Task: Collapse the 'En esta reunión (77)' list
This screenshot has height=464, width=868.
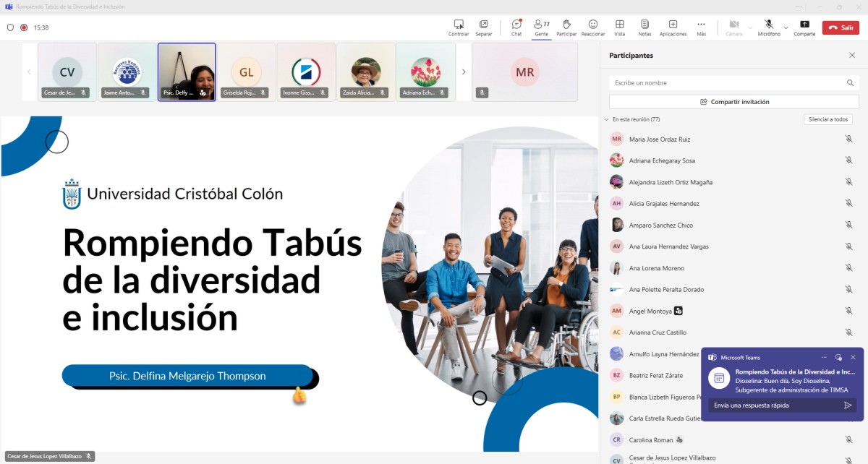Action: coord(606,119)
